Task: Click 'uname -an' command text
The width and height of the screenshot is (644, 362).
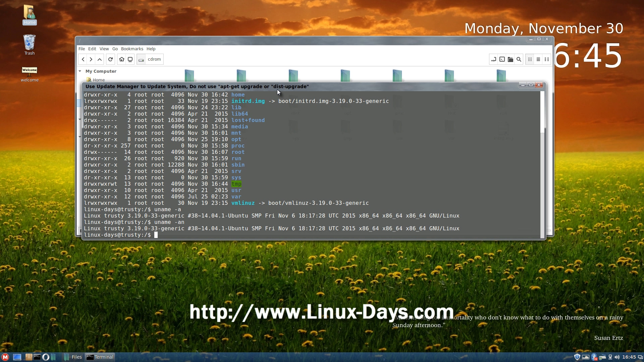Action: [x=169, y=222]
